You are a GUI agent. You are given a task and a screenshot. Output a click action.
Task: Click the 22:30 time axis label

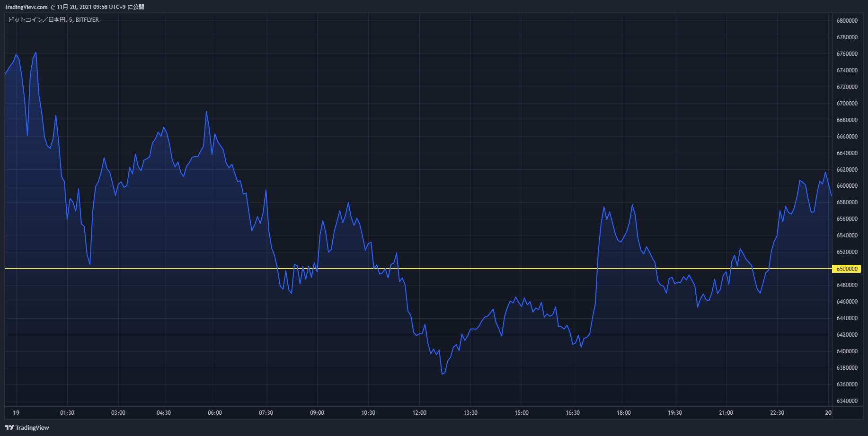coord(777,413)
